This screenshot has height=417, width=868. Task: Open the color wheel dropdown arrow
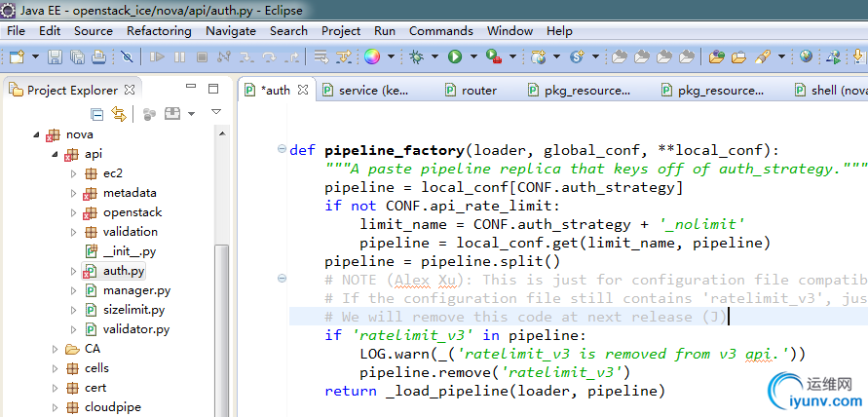point(391,57)
